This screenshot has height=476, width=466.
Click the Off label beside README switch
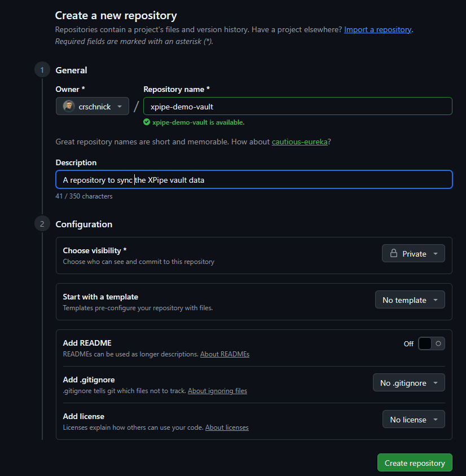(408, 343)
